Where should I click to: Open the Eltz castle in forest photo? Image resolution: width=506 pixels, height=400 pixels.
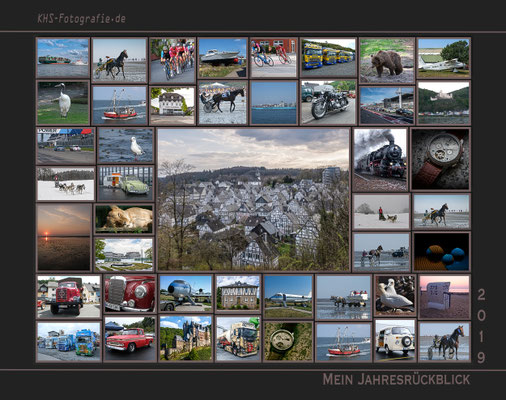pos(186,339)
